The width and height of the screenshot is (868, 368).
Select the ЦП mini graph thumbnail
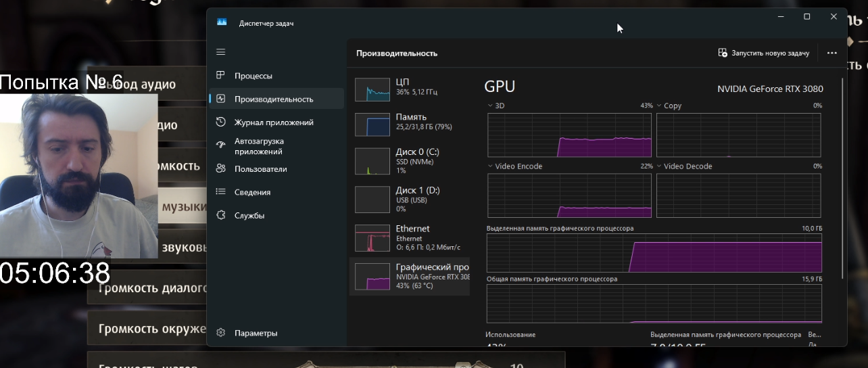click(x=372, y=90)
